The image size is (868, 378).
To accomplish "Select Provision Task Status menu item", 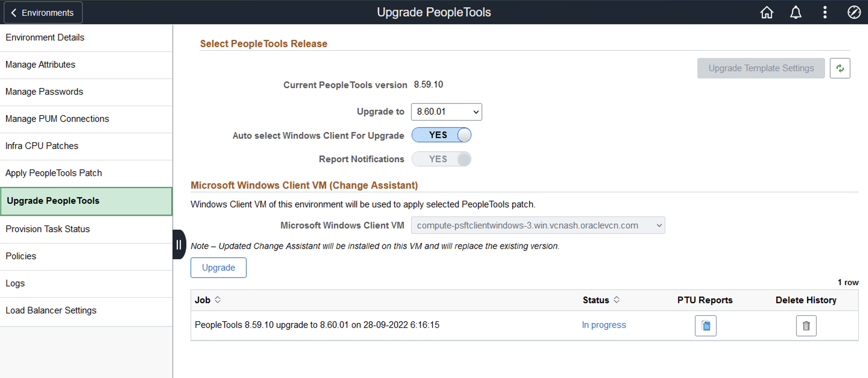I will tap(48, 229).
